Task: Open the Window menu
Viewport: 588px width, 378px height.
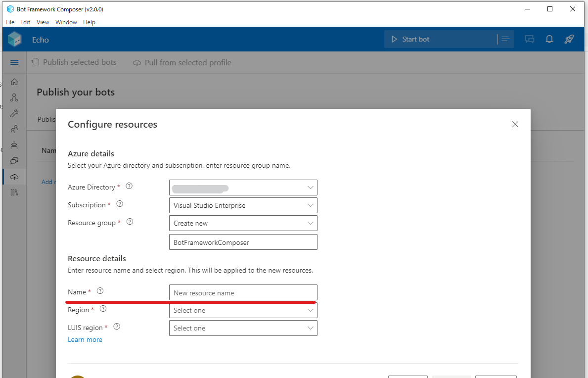Action: pyautogui.click(x=66, y=22)
